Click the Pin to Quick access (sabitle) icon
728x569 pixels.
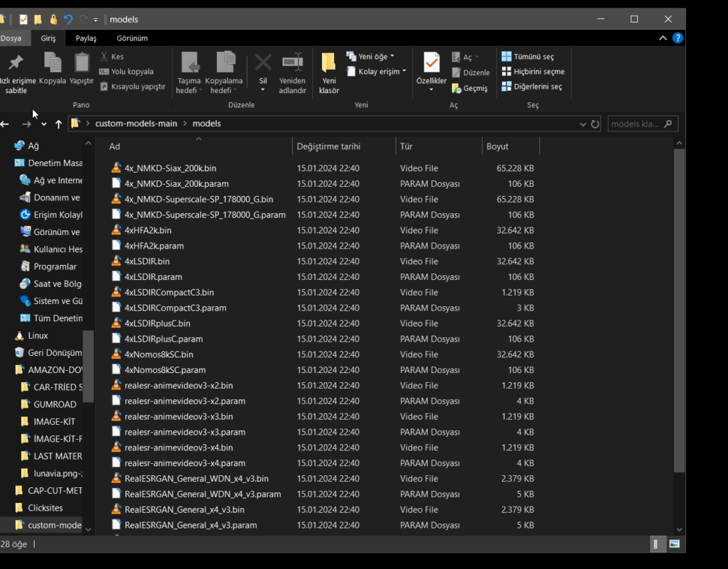pos(16,63)
